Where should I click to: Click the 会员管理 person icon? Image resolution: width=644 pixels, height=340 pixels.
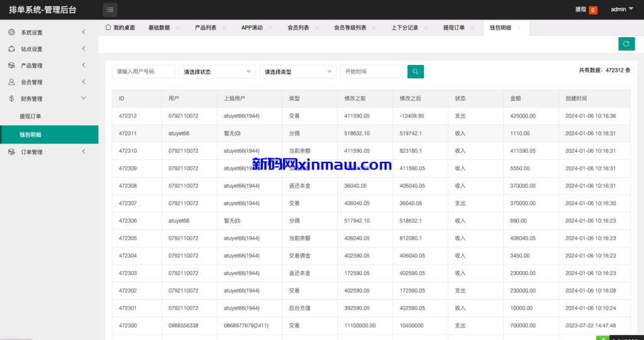12,82
